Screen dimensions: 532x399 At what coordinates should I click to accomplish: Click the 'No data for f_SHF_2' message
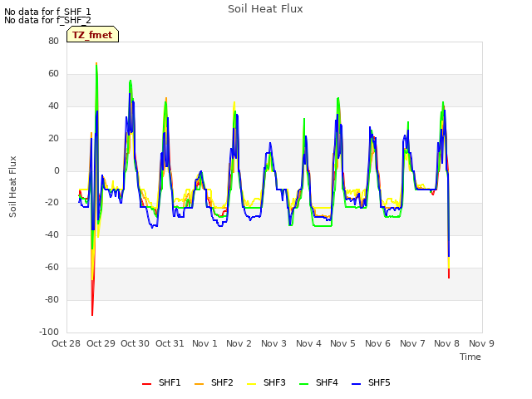(x=47, y=20)
